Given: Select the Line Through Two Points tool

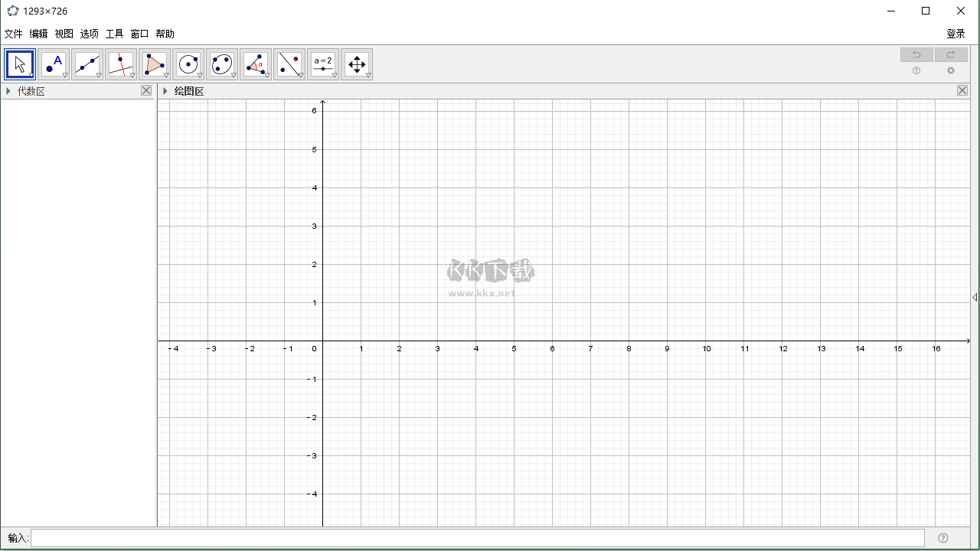Looking at the screenshot, I should click(x=87, y=64).
